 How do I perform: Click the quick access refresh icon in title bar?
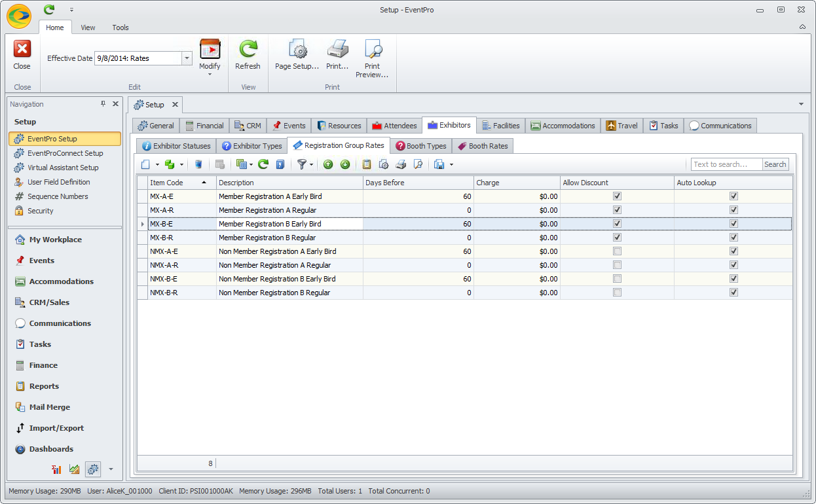(49, 10)
